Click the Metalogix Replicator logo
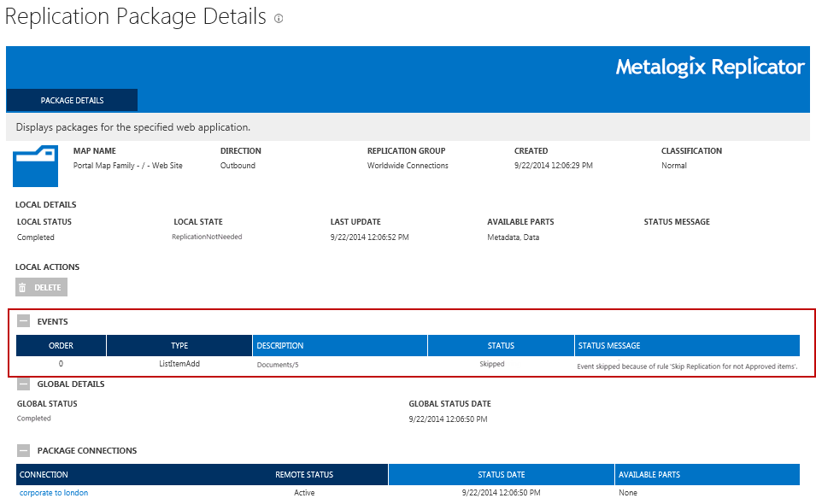Image resolution: width=816 pixels, height=504 pixels. pos(710,67)
